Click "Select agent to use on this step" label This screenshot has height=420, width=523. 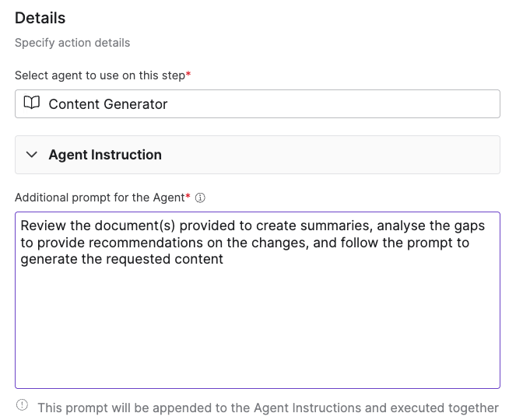pos(100,75)
